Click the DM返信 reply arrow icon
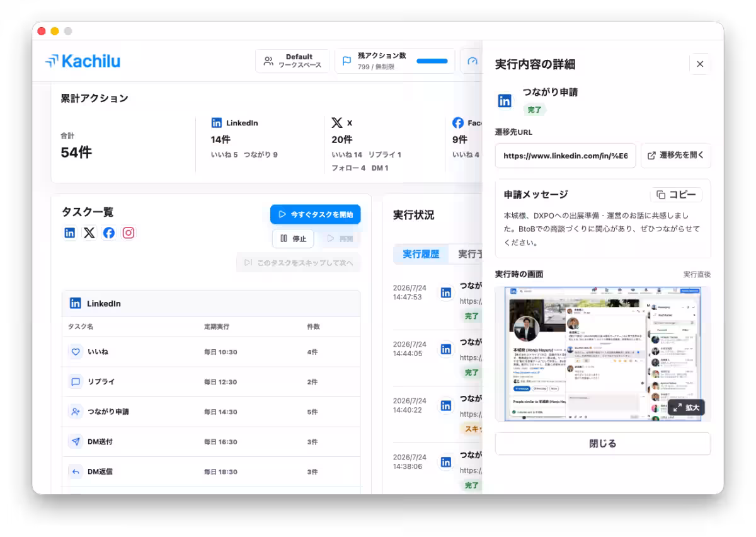The height and width of the screenshot is (537, 756). (x=76, y=471)
